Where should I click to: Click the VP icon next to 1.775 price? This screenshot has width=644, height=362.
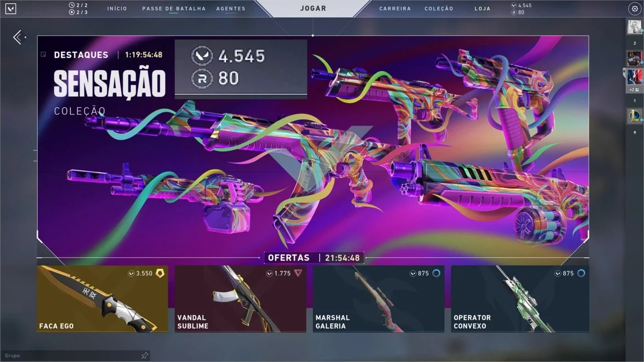coord(270,273)
